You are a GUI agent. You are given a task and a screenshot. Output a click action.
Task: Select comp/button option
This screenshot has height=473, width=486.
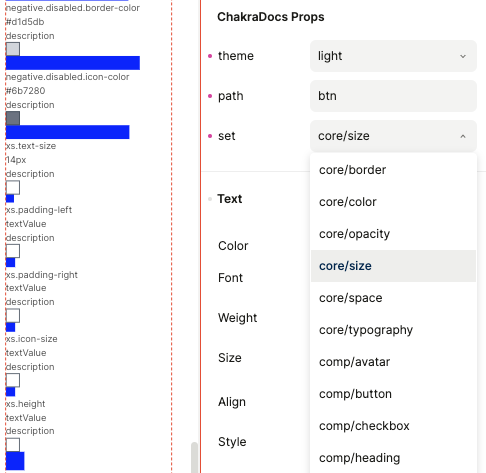[x=393, y=394]
